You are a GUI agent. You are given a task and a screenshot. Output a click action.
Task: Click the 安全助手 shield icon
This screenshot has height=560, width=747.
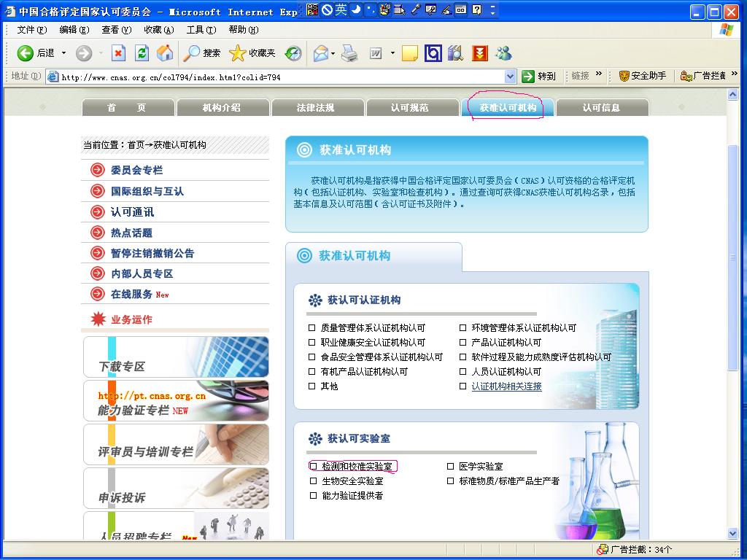pos(624,76)
